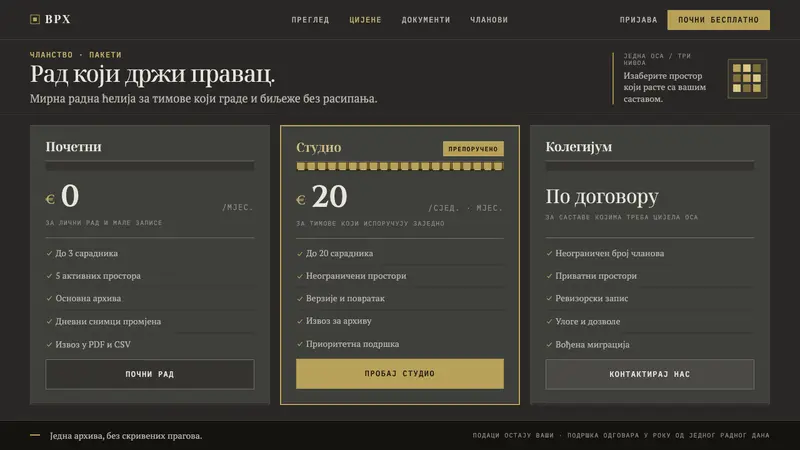Viewport: 800px width, 450px height.
Task: Click the Ревизорски запис feature text
Action: tap(592, 298)
